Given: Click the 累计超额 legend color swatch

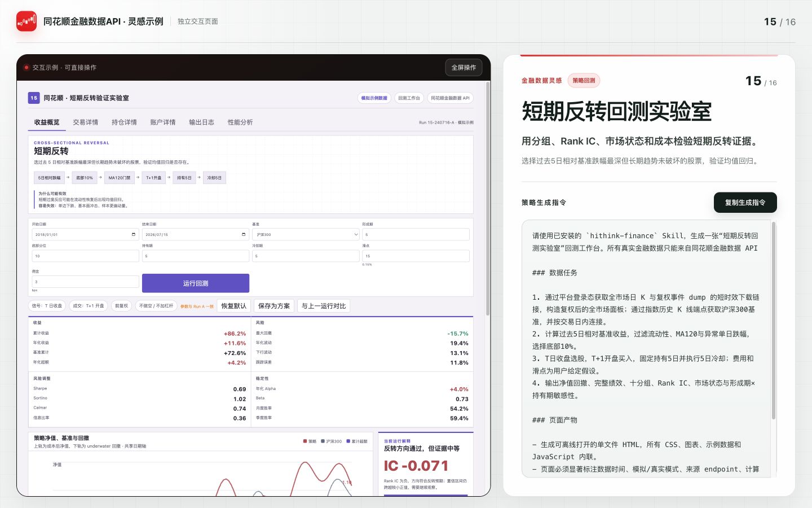Looking at the screenshot, I should [348, 441].
